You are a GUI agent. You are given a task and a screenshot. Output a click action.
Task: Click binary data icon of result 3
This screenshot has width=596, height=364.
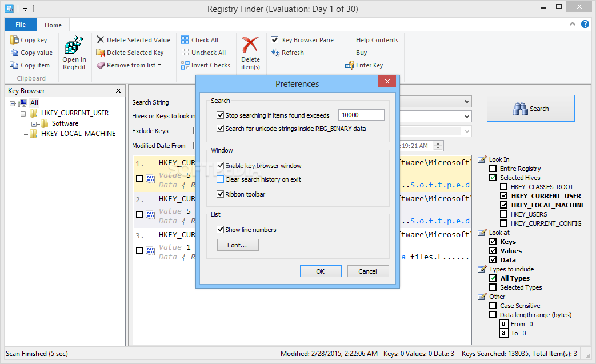pyautogui.click(x=150, y=251)
